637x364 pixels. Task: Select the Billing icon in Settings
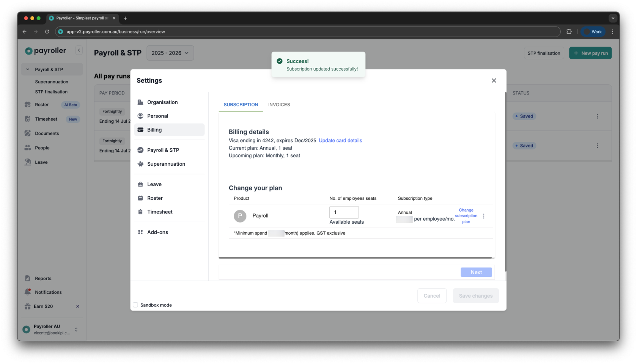click(140, 129)
